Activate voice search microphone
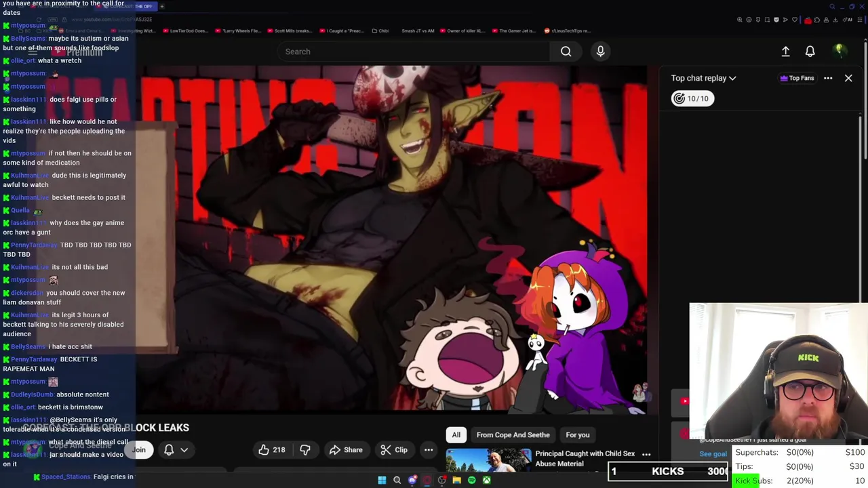 pyautogui.click(x=600, y=52)
